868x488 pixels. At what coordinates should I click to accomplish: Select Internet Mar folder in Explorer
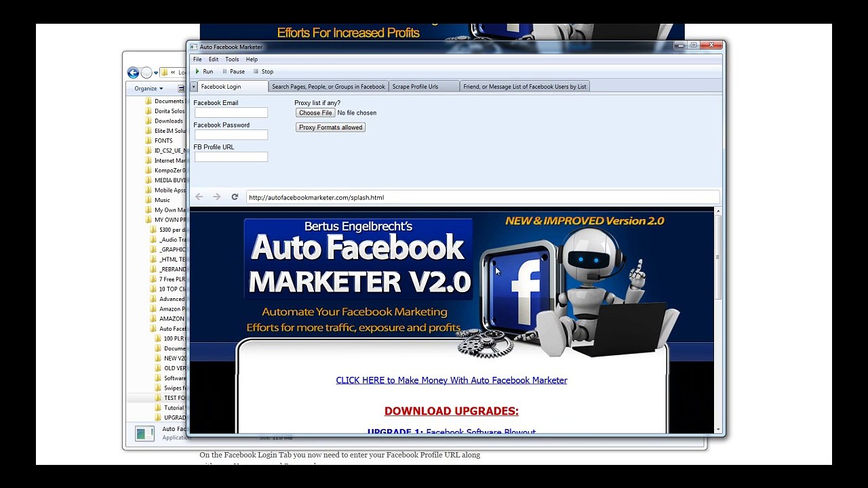pos(165,161)
